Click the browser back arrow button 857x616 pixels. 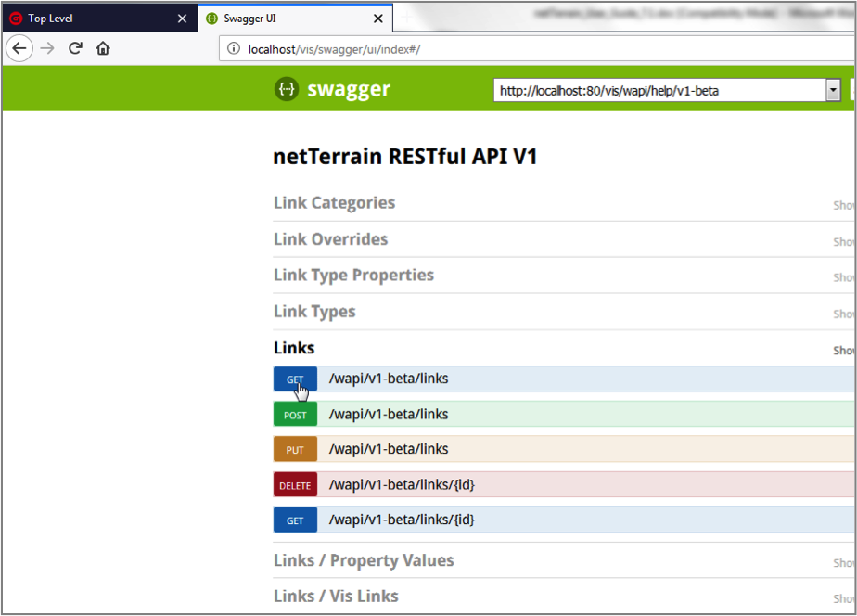(19, 48)
